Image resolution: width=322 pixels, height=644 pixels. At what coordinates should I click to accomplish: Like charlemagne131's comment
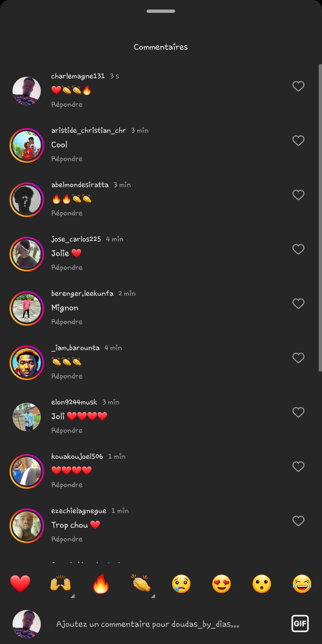coord(298,86)
